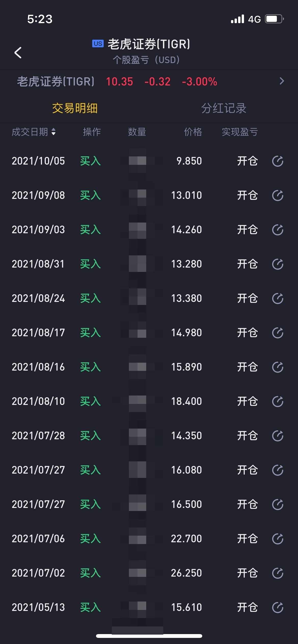Tap share icon for 2021/09/08 trade
The image size is (298, 644).
(277, 196)
